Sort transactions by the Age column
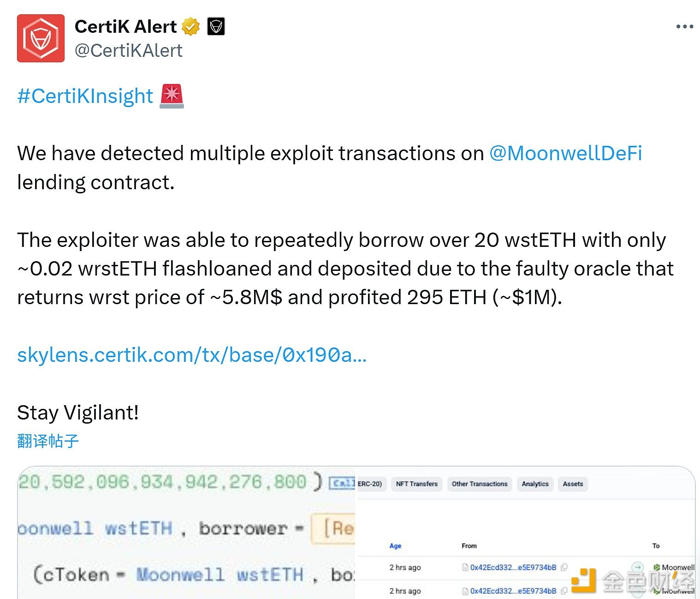The width and height of the screenshot is (700, 599). point(395,545)
